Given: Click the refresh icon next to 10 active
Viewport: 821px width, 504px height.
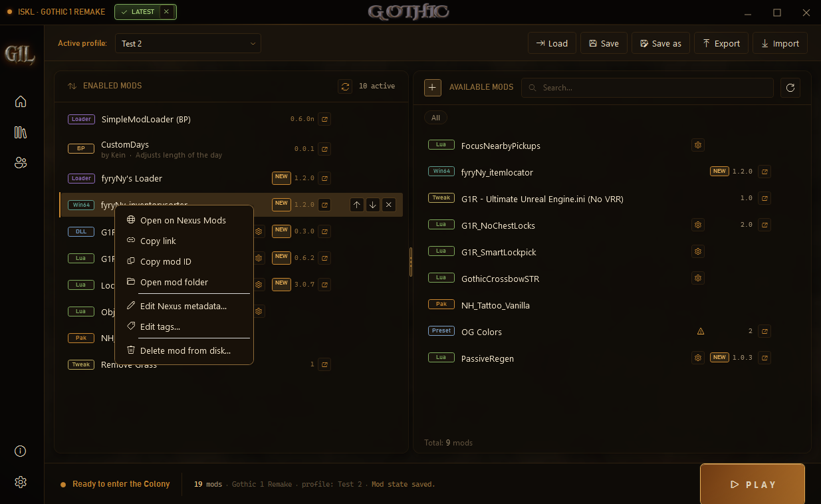Looking at the screenshot, I should click(345, 86).
